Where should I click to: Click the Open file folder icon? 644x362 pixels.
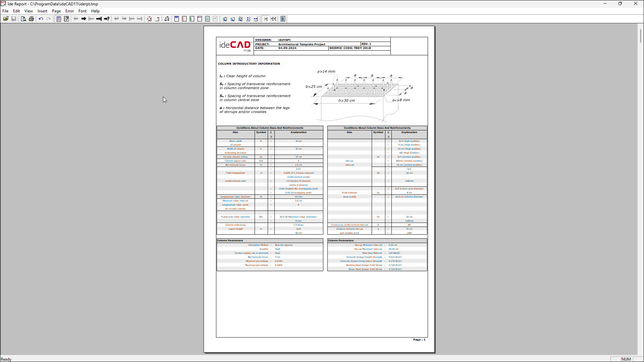(6, 19)
